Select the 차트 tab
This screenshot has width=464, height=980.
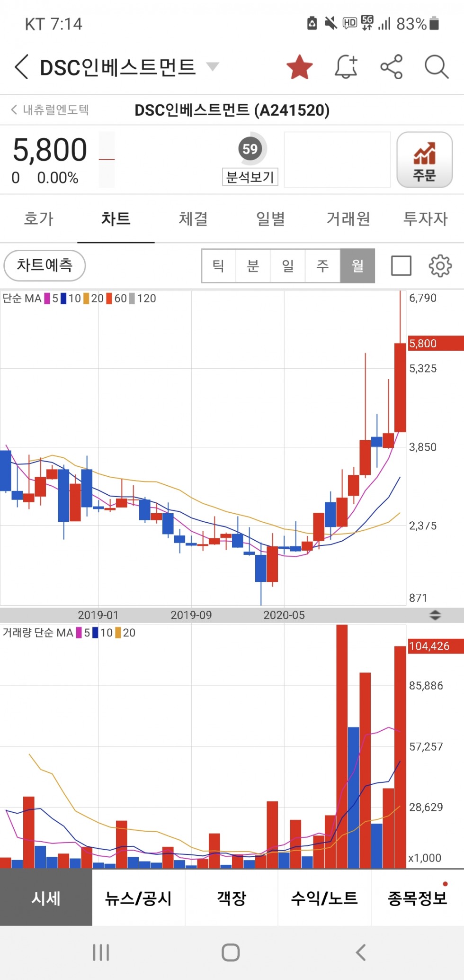point(116,218)
